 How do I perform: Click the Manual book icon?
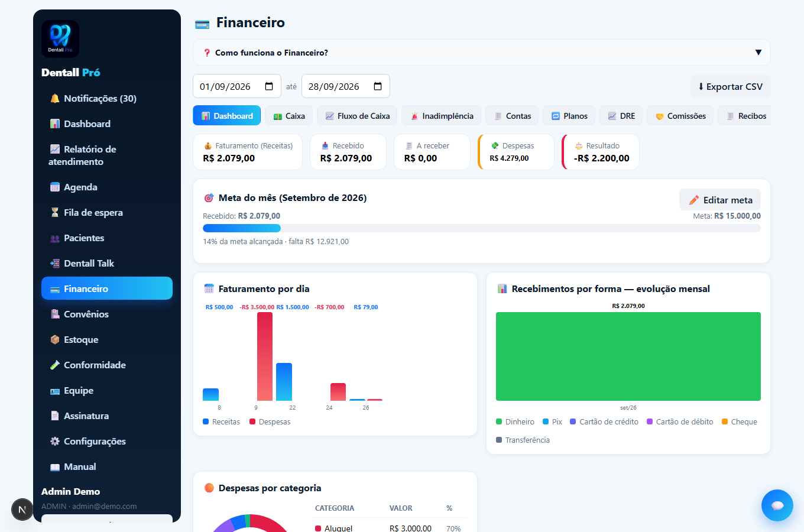pyautogui.click(x=55, y=467)
